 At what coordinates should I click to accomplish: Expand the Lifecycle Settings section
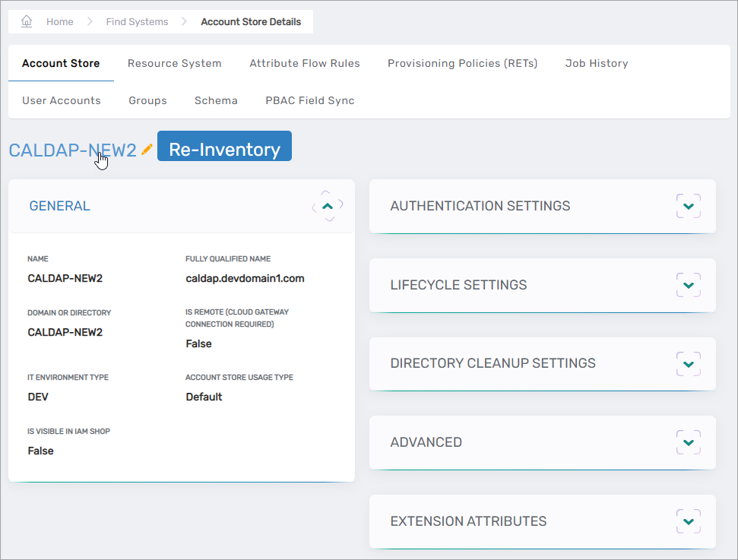tap(688, 285)
